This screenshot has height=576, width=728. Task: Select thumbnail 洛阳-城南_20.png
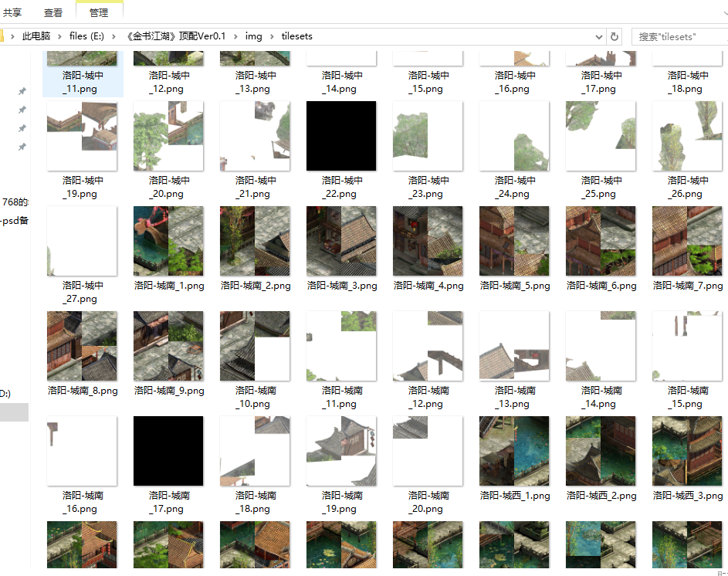tap(428, 451)
